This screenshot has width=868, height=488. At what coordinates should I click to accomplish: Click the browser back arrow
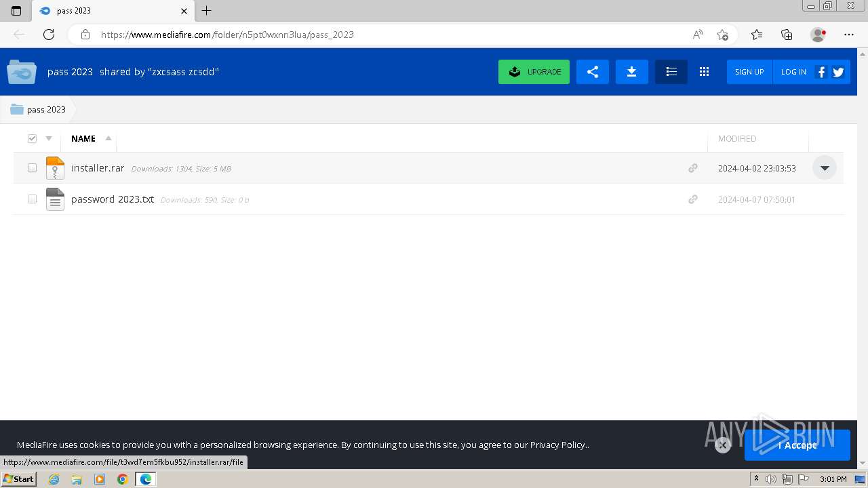pyautogui.click(x=19, y=35)
